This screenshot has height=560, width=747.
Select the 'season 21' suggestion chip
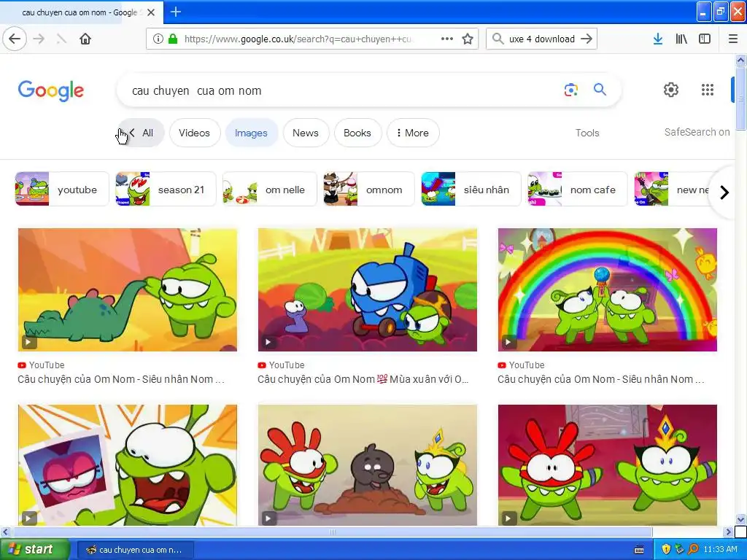(166, 189)
